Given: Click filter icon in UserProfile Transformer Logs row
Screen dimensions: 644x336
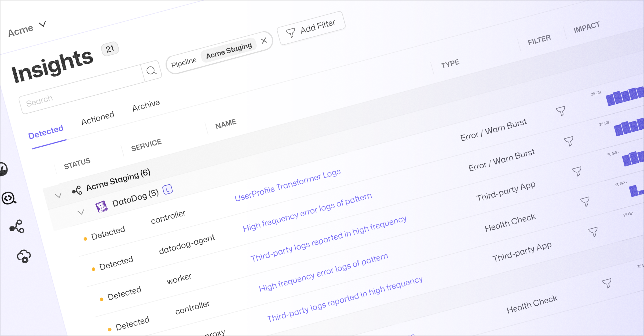Looking at the screenshot, I should coord(561,111).
